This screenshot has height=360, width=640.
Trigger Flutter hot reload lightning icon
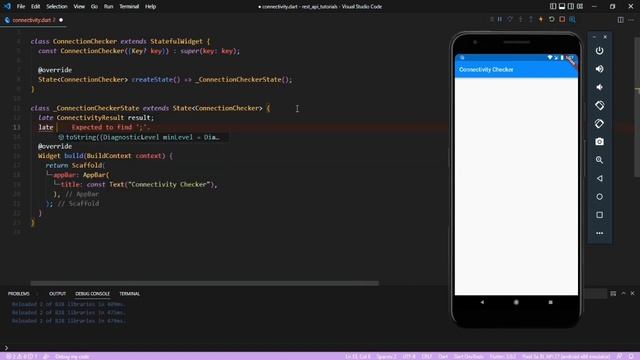(541, 19)
